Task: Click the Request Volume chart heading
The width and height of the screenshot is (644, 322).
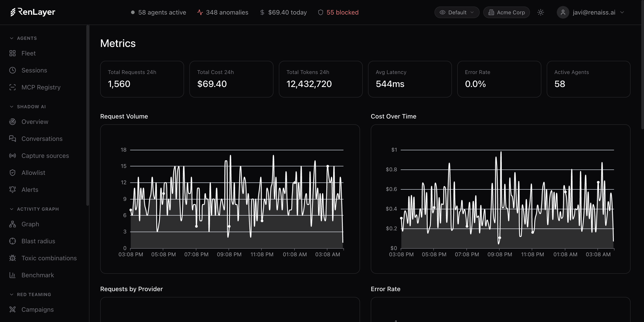Action: 124,116
